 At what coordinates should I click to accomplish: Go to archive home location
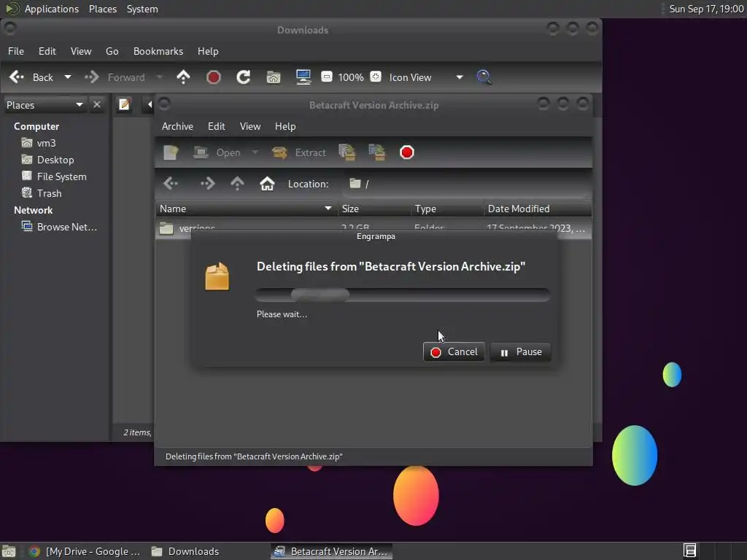pos(267,183)
